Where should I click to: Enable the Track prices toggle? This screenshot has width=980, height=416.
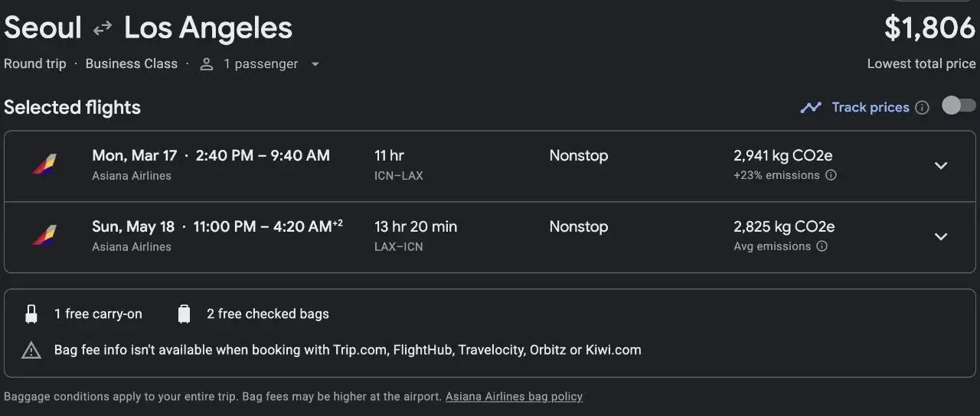pyautogui.click(x=959, y=106)
